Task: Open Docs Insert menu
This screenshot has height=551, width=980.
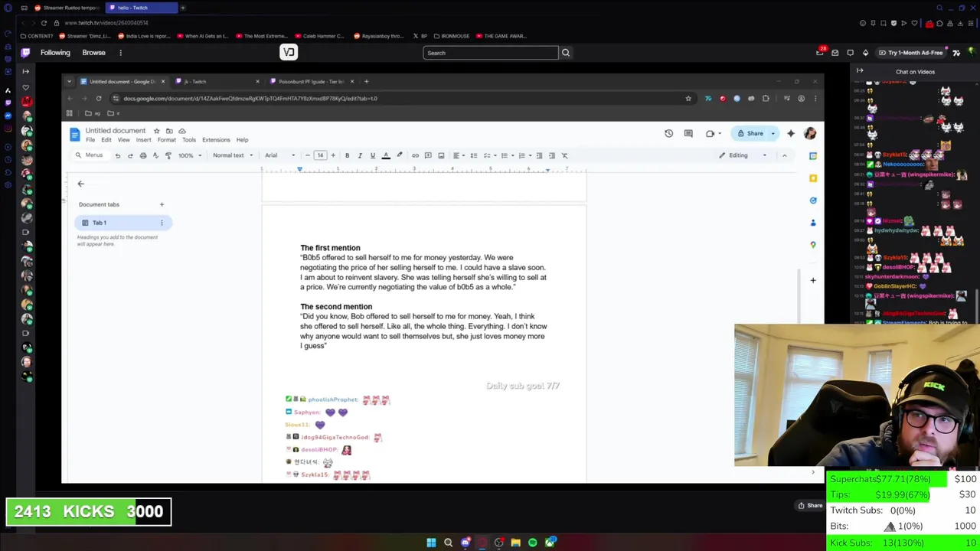Action: coord(143,140)
